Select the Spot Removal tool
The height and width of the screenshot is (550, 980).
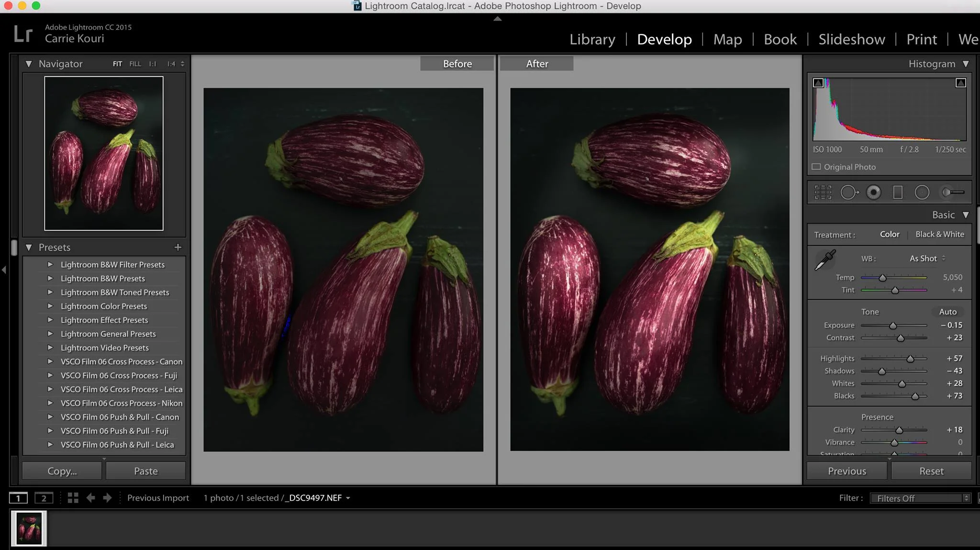[848, 192]
